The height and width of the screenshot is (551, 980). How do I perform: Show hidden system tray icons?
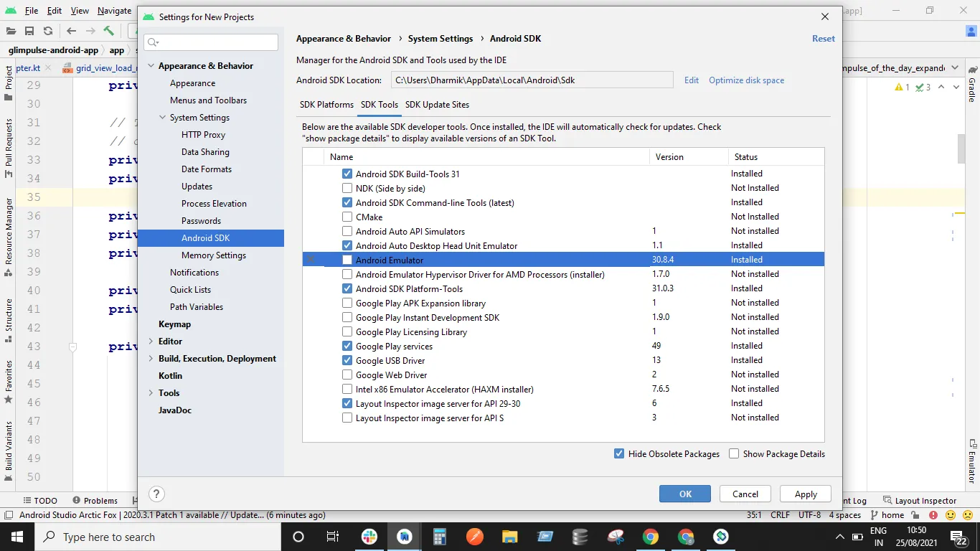840,537
